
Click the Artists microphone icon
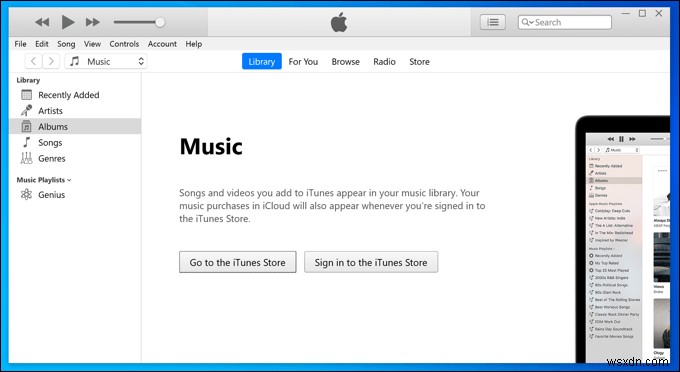tap(26, 111)
